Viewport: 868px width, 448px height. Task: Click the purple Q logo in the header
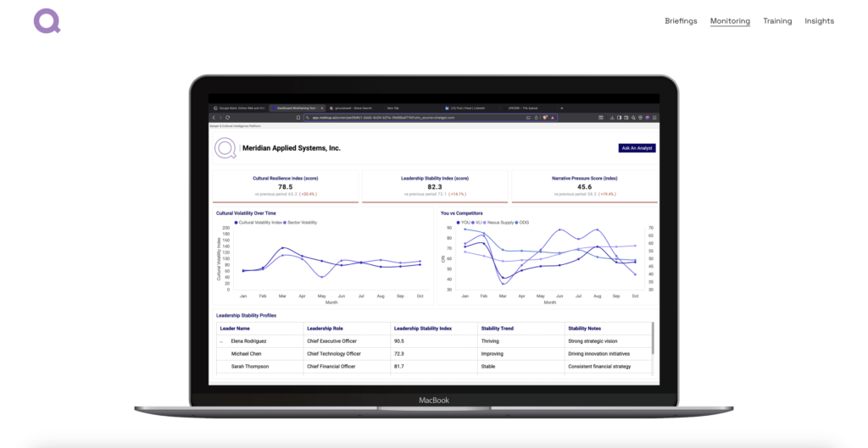click(47, 20)
